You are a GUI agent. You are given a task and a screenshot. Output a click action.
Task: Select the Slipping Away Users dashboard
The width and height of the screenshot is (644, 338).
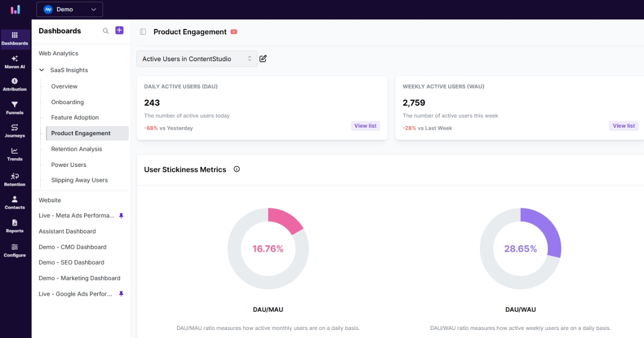point(79,180)
